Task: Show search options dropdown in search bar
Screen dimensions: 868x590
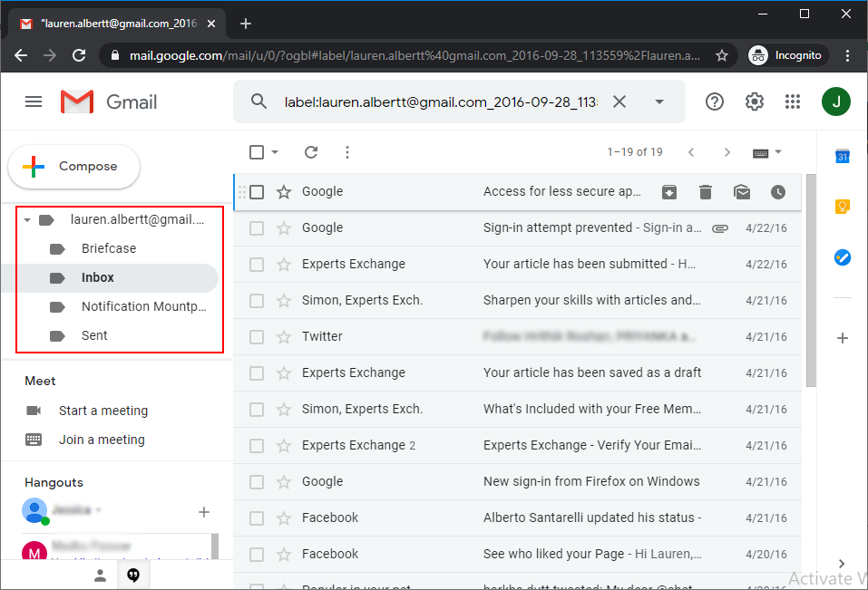Action: click(x=659, y=102)
